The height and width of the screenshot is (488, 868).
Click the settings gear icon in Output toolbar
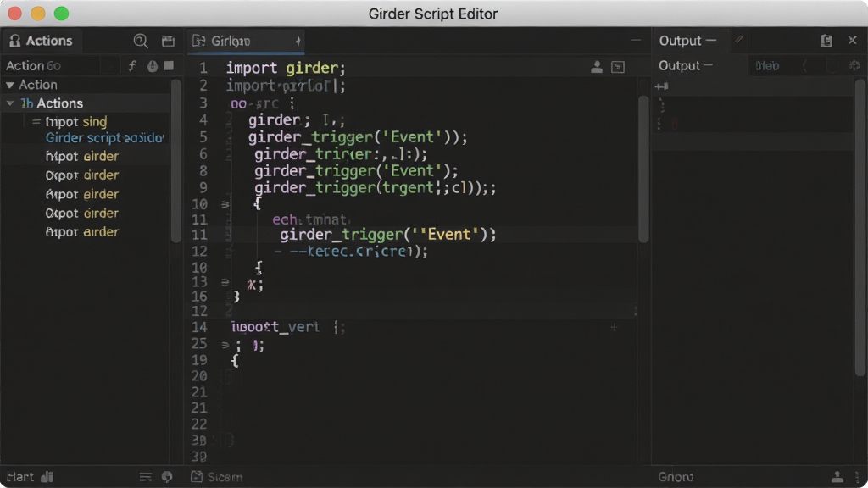tap(854, 66)
